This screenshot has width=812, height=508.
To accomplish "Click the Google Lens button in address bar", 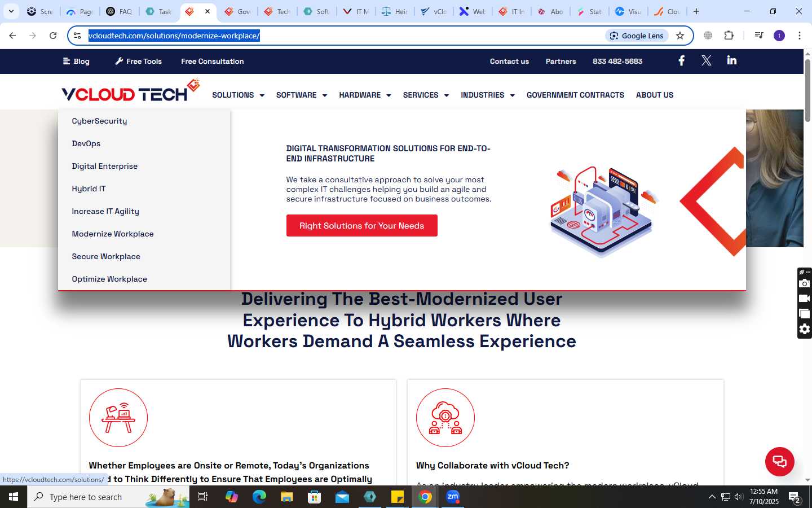I will 637,36.
